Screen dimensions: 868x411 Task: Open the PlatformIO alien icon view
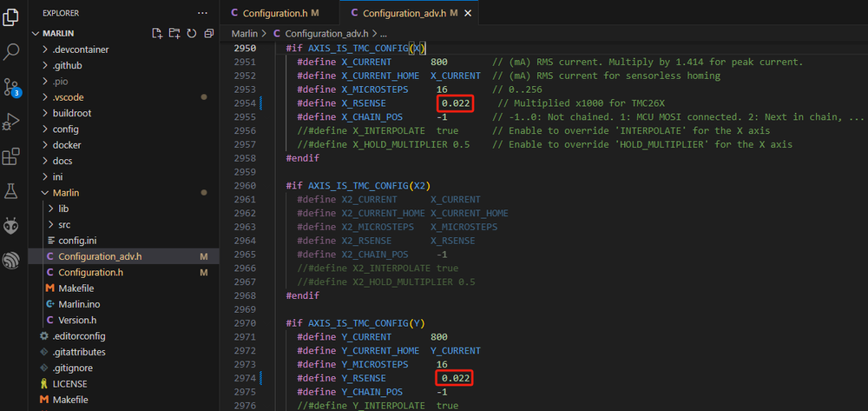point(12,226)
